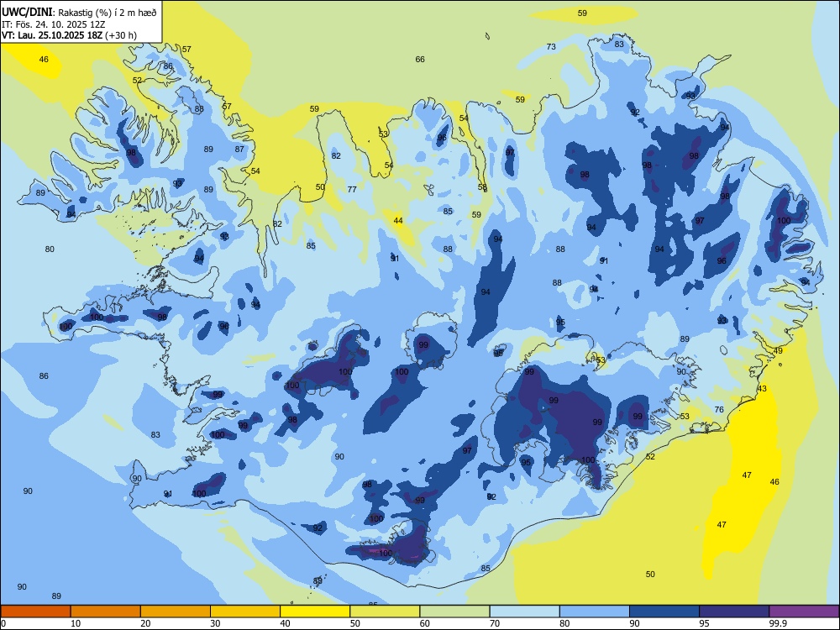The width and height of the screenshot is (840, 630).
Task: Click the 66 humidity value on the map
Action: pos(420,60)
